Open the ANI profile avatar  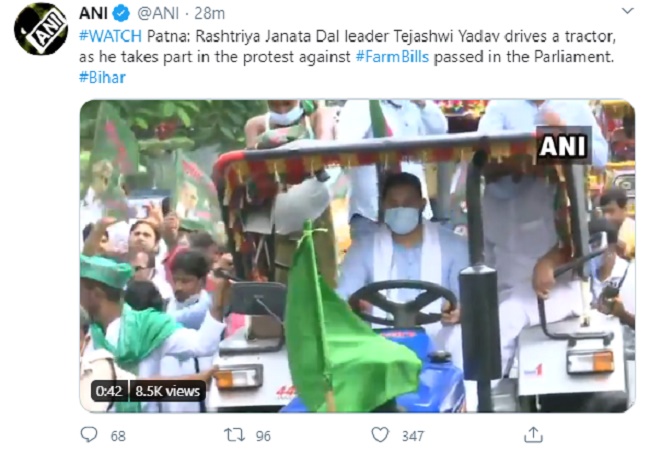[41, 29]
